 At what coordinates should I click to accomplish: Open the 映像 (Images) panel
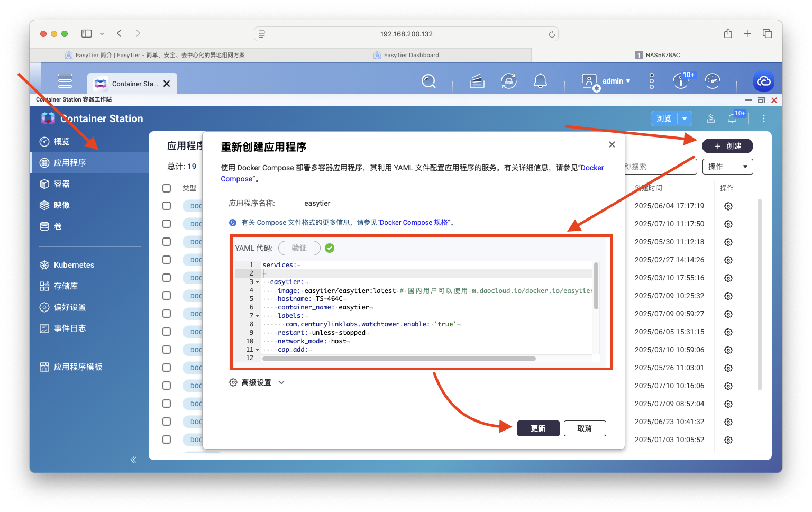(61, 205)
